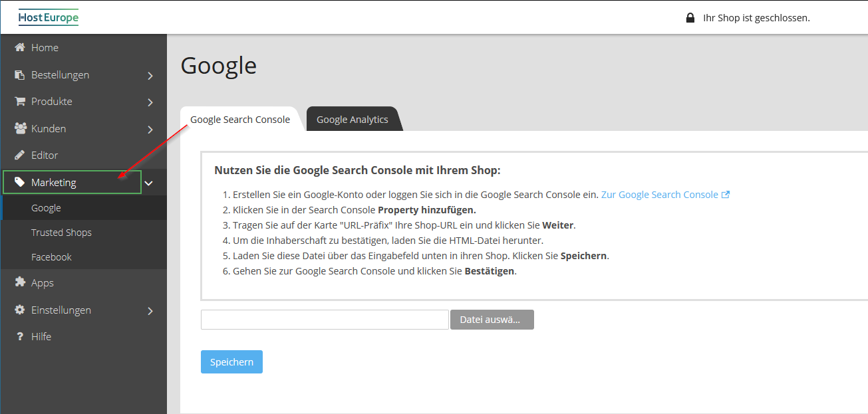Image resolution: width=868 pixels, height=414 pixels.
Task: Open the Home menu item
Action: (83, 48)
